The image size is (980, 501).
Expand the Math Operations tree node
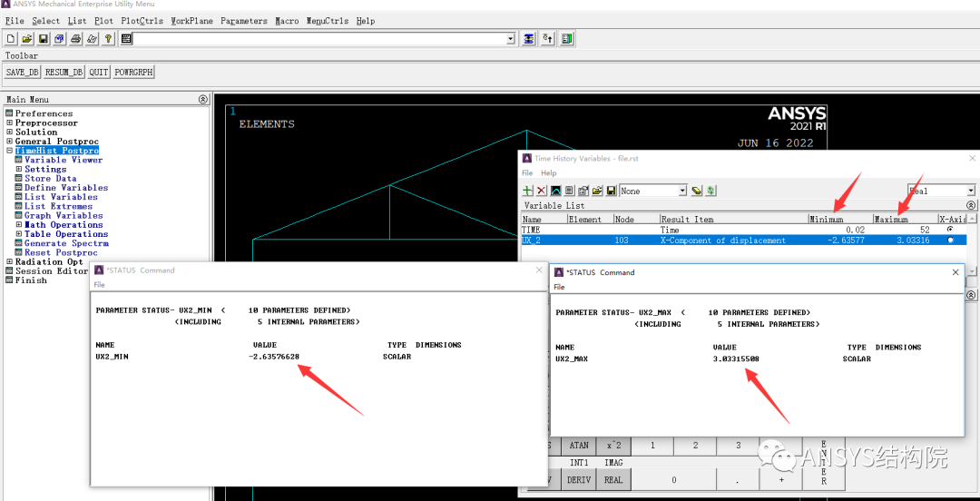tap(19, 224)
